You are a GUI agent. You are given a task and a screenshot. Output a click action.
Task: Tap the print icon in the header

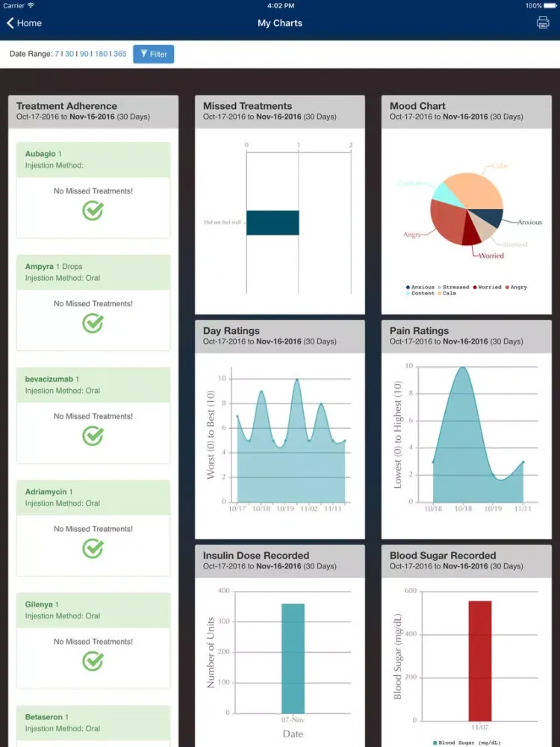[542, 23]
